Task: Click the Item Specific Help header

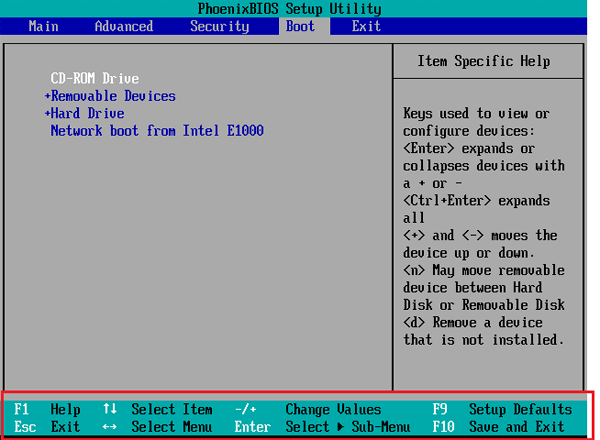Action: point(484,61)
